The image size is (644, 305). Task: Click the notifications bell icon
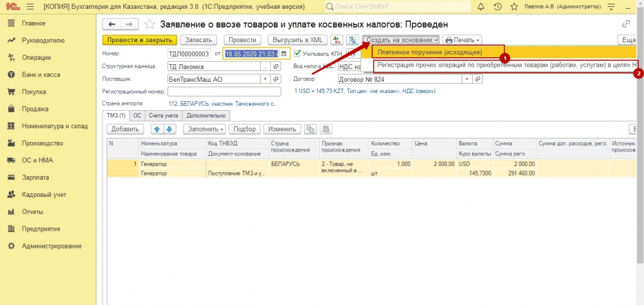pos(482,6)
